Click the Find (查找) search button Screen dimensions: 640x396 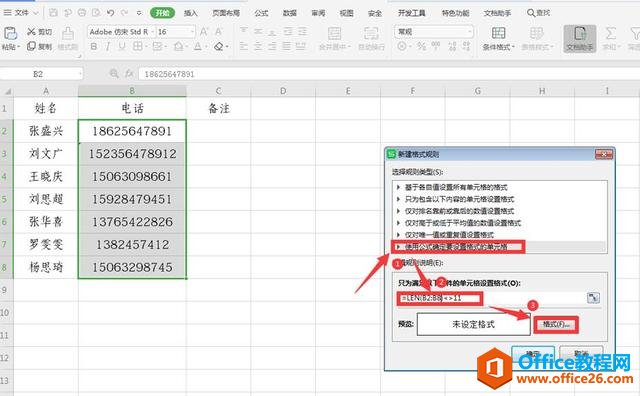click(x=538, y=13)
